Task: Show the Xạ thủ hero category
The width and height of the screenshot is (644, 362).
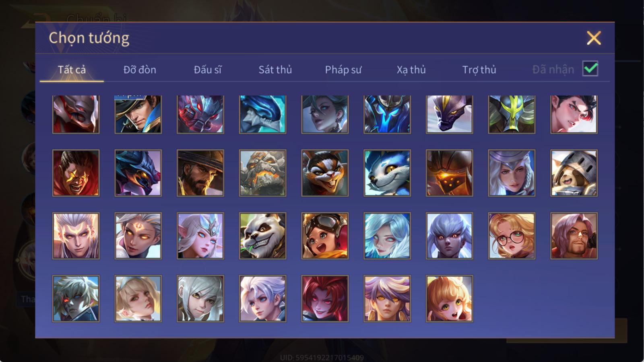Action: coord(411,70)
